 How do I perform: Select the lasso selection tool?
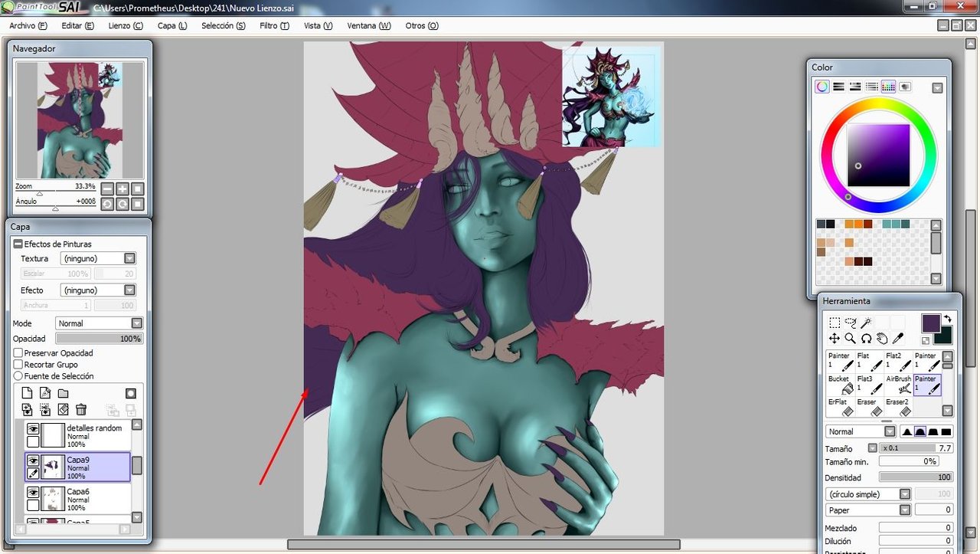click(x=851, y=323)
